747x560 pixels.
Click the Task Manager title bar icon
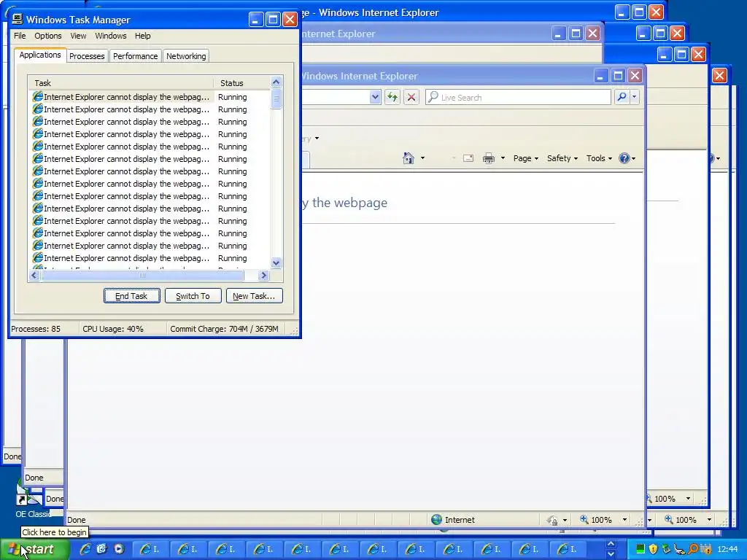coord(18,19)
